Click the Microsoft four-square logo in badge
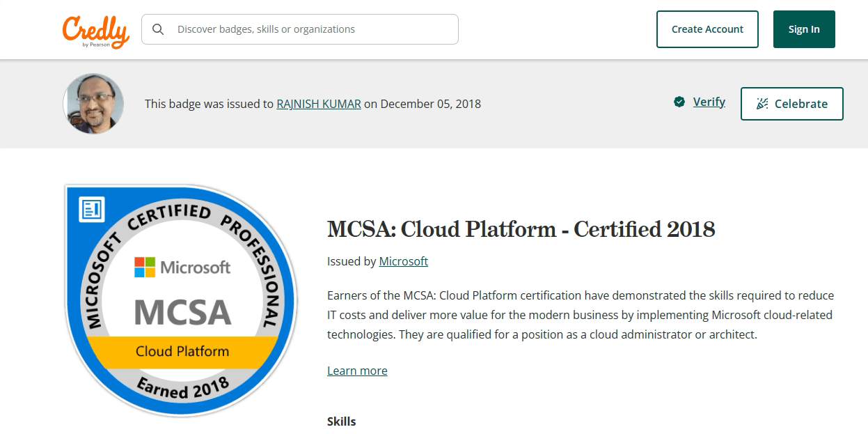 [145, 267]
